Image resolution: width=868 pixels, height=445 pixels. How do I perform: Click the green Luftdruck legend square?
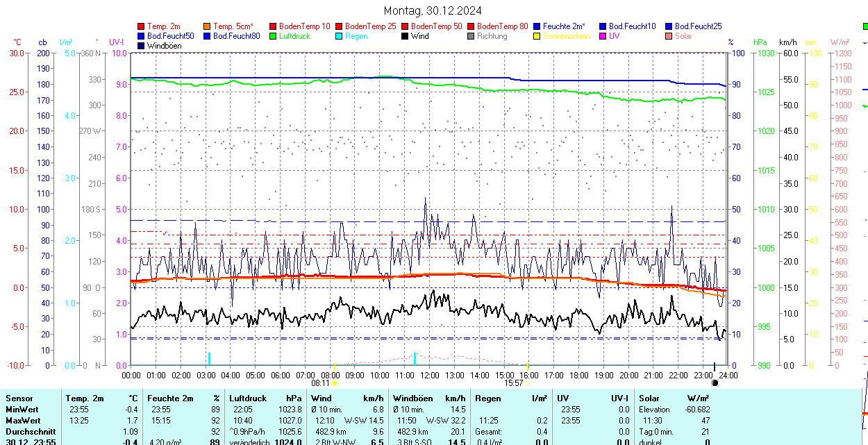273,36
